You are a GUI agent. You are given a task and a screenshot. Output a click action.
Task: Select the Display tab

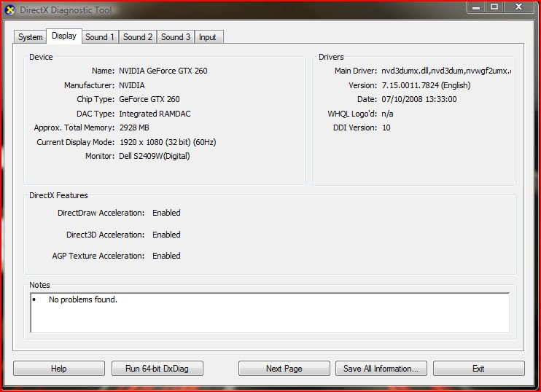64,36
